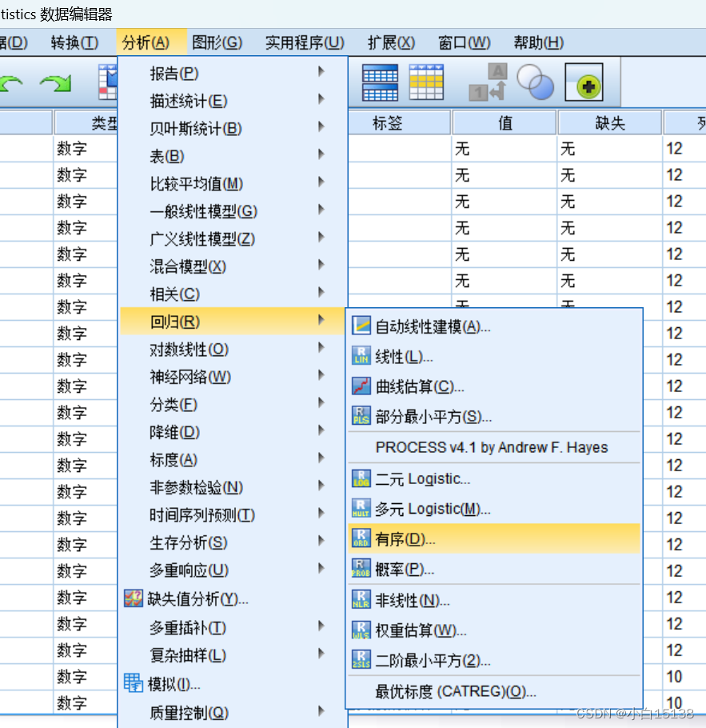This screenshot has height=728, width=706.
Task: Click the MULT icon beside 多元 Logistic
Action: (x=361, y=508)
